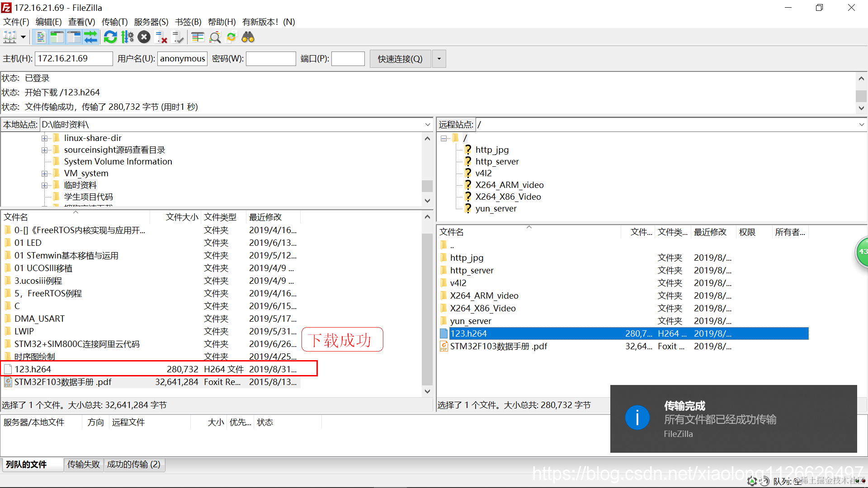Collapse the remote root folder node
868x488 pixels.
444,138
